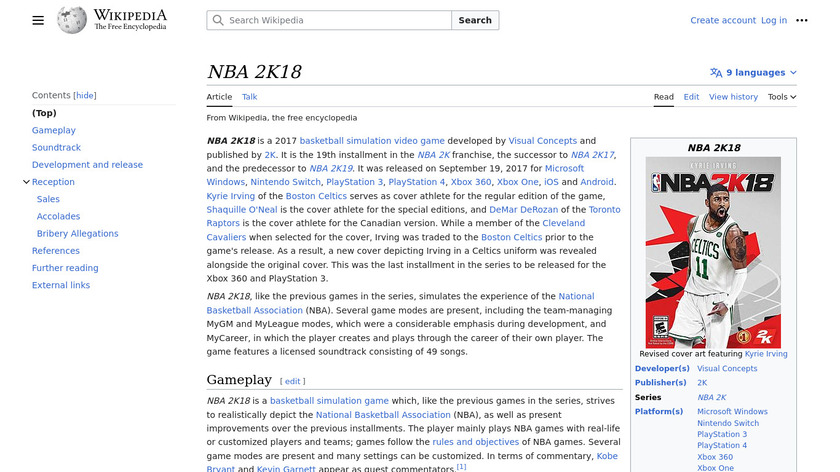
Task: Open the Visual Concepts link in intro
Action: point(543,141)
